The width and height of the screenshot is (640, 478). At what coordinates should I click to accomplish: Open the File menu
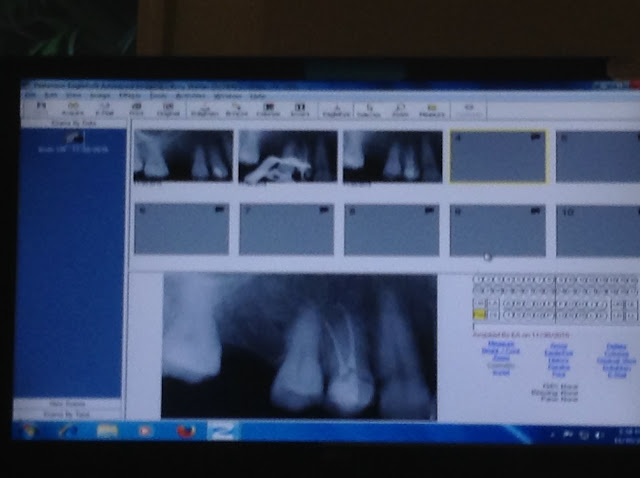(x=30, y=95)
